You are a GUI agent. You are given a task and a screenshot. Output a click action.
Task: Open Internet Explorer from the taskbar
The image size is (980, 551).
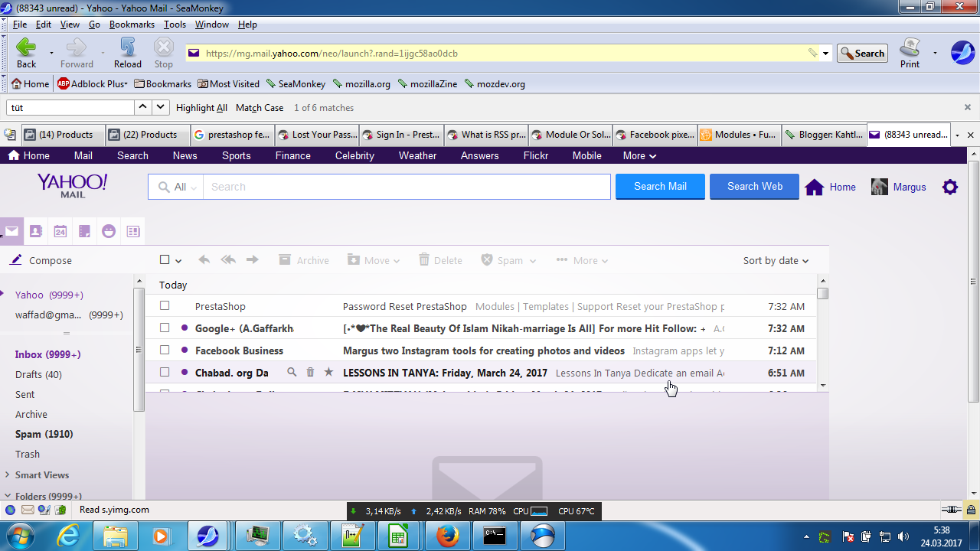click(x=68, y=536)
